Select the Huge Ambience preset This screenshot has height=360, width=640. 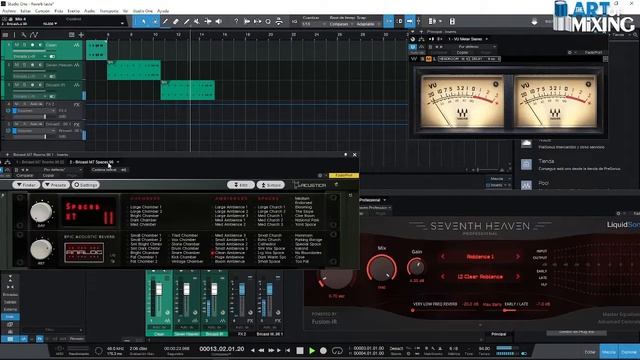coord(229,257)
